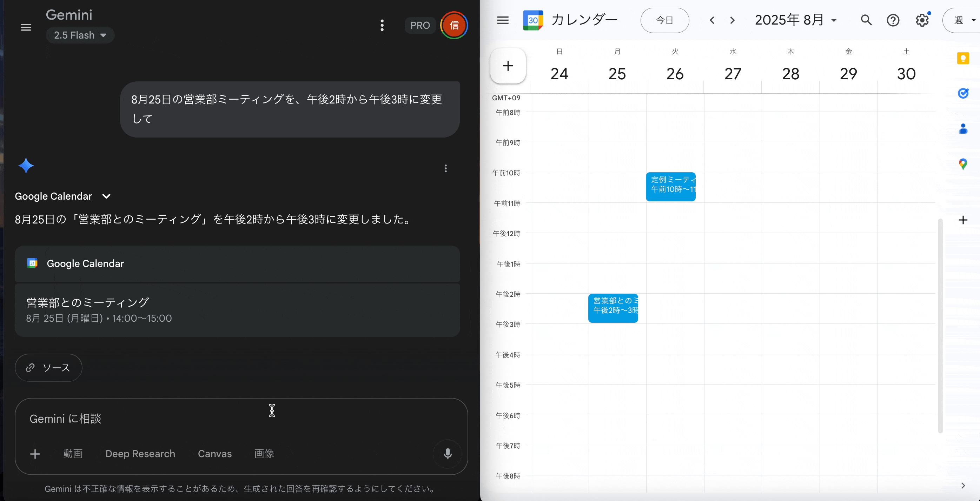Open the 2.5 Flash model selector dropdown
This screenshot has width=980, height=501.
point(80,35)
